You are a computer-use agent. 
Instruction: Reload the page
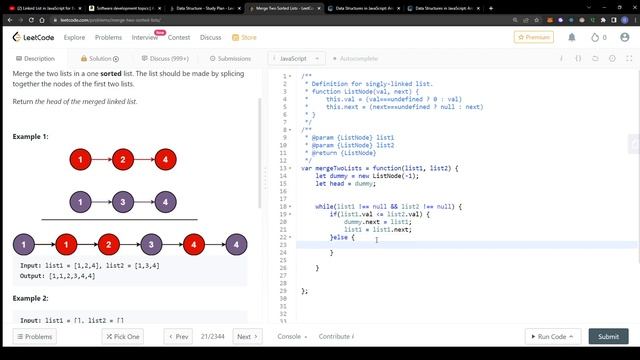click(x=31, y=20)
